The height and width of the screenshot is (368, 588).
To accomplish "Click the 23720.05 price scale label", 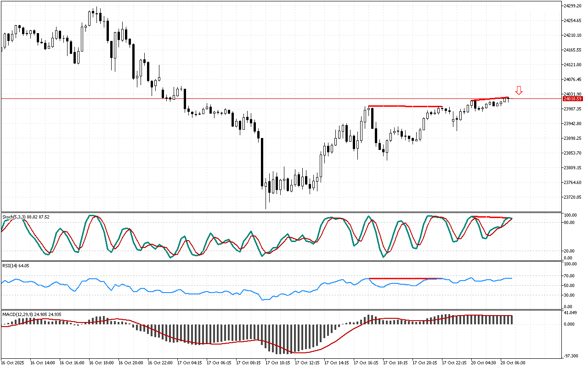I will (573, 197).
